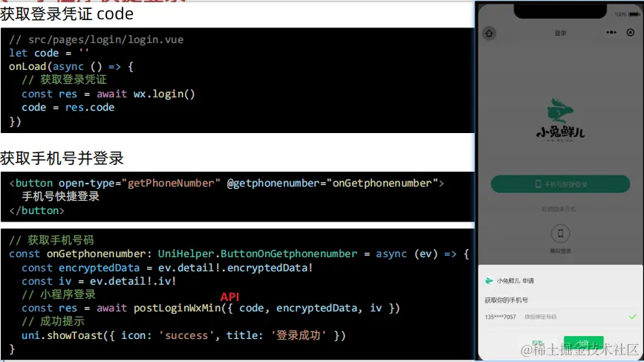Click the comment // 获取手机号码

51,240
